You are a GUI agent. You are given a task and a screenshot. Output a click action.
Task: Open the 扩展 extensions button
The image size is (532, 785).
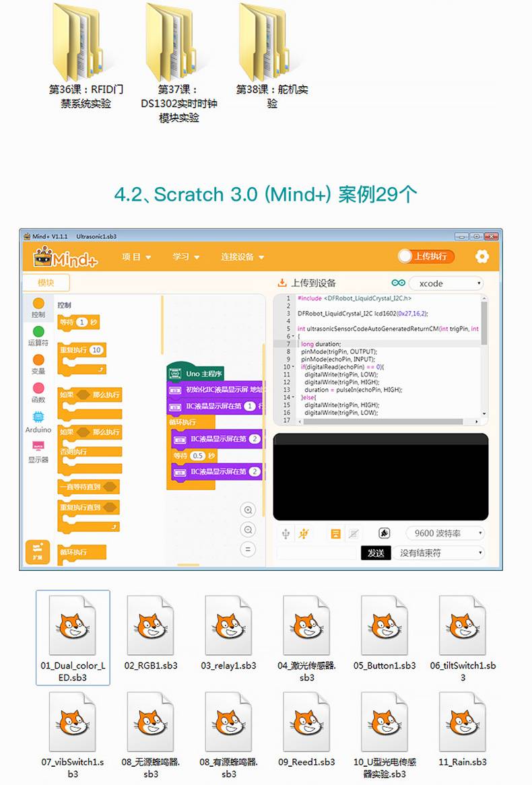pos(38,551)
